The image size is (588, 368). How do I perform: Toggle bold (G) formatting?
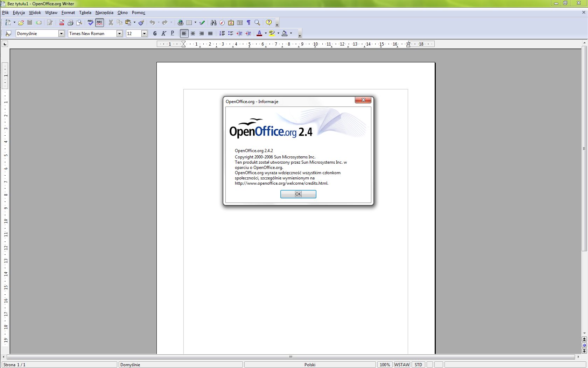click(x=155, y=33)
